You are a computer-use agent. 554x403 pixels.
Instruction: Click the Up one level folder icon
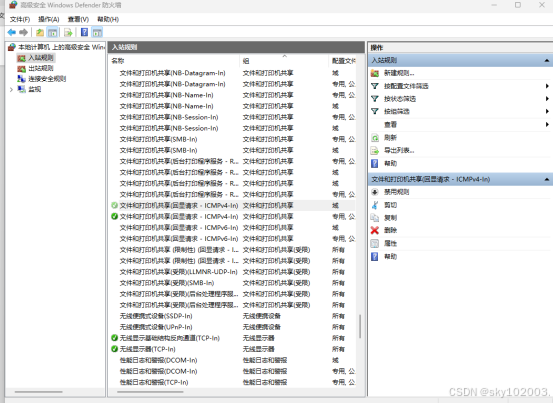(40, 32)
